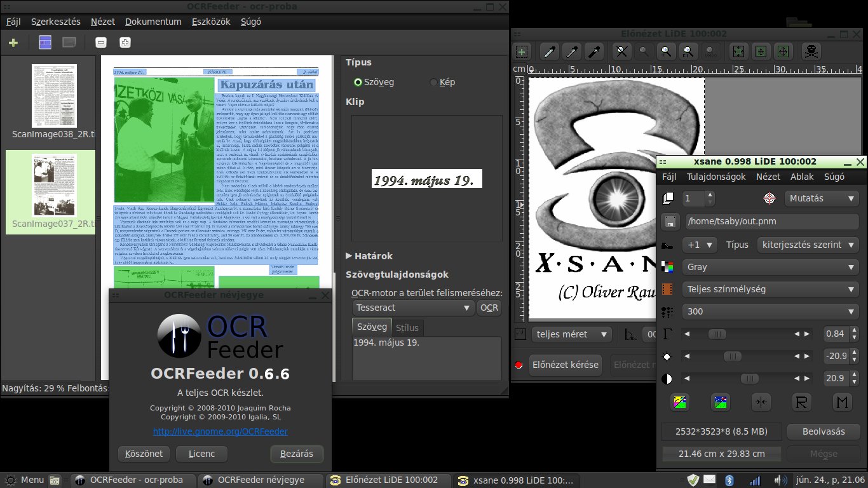The height and width of the screenshot is (488, 868).
Task: Open the Eszközök menu
Action: point(211,22)
